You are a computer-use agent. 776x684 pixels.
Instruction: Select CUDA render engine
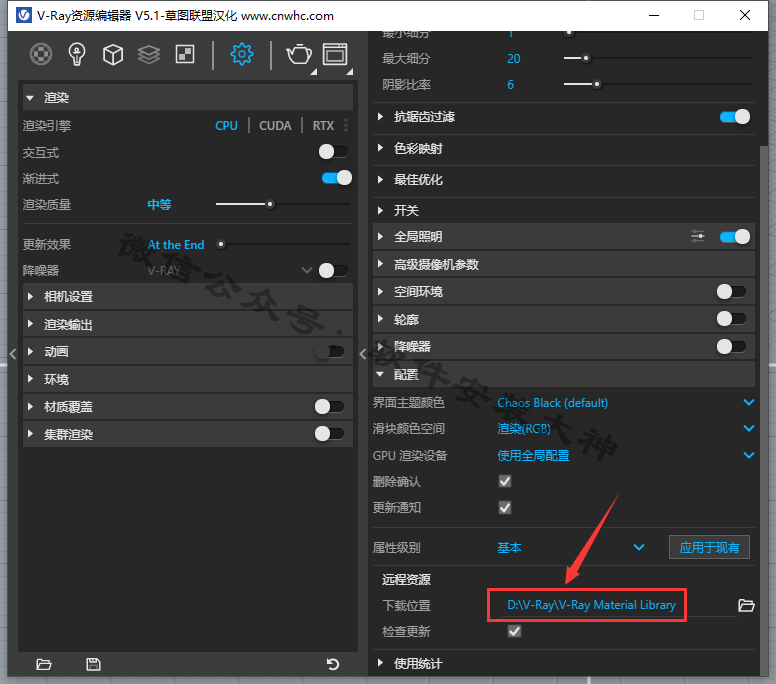pyautogui.click(x=275, y=126)
